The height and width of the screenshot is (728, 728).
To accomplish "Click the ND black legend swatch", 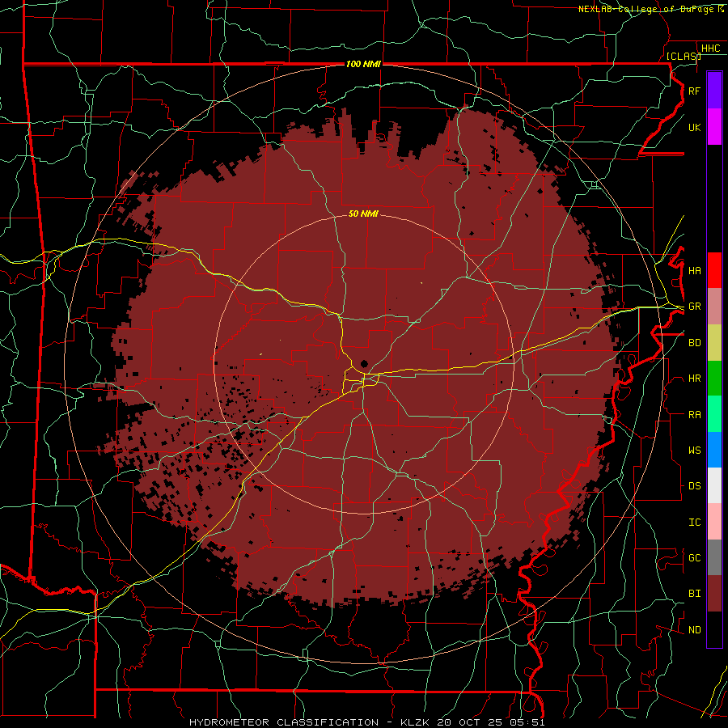I will click(x=714, y=629).
